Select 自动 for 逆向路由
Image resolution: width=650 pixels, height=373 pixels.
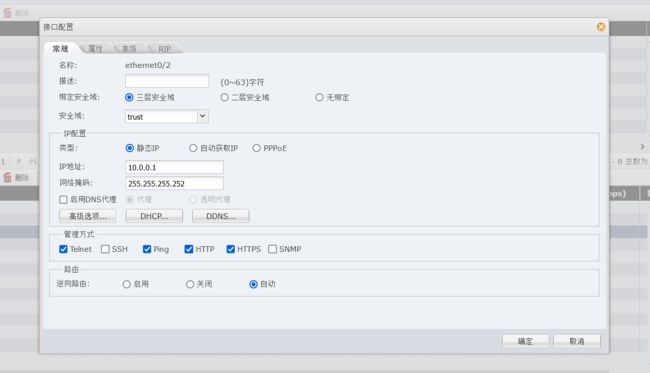253,284
